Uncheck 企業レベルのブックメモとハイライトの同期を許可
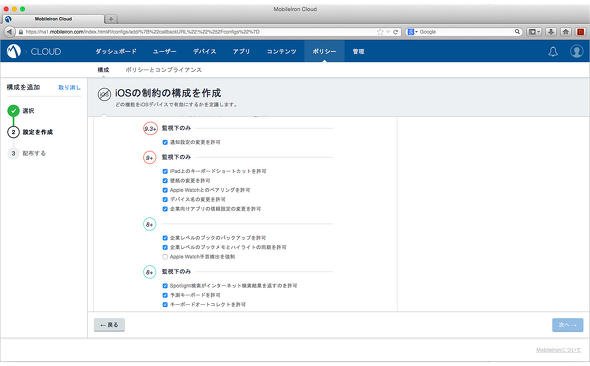The height and width of the screenshot is (366, 590). pyautogui.click(x=165, y=247)
